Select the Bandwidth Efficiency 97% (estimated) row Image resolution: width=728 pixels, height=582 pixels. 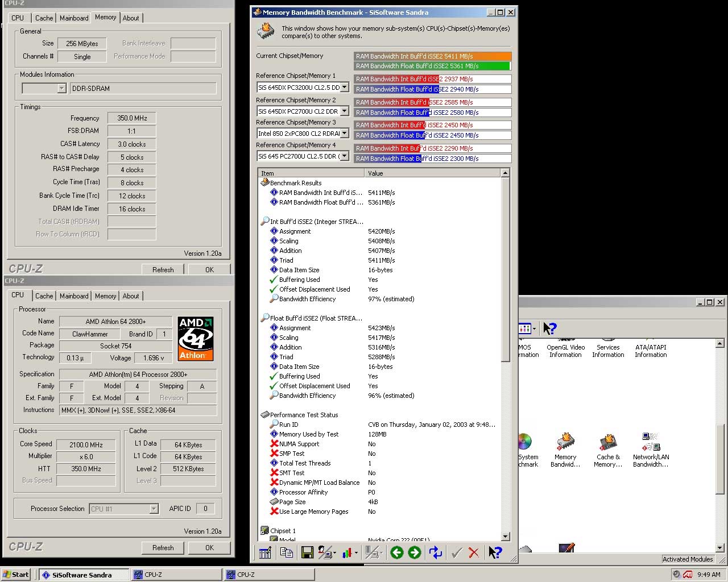pyautogui.click(x=380, y=299)
